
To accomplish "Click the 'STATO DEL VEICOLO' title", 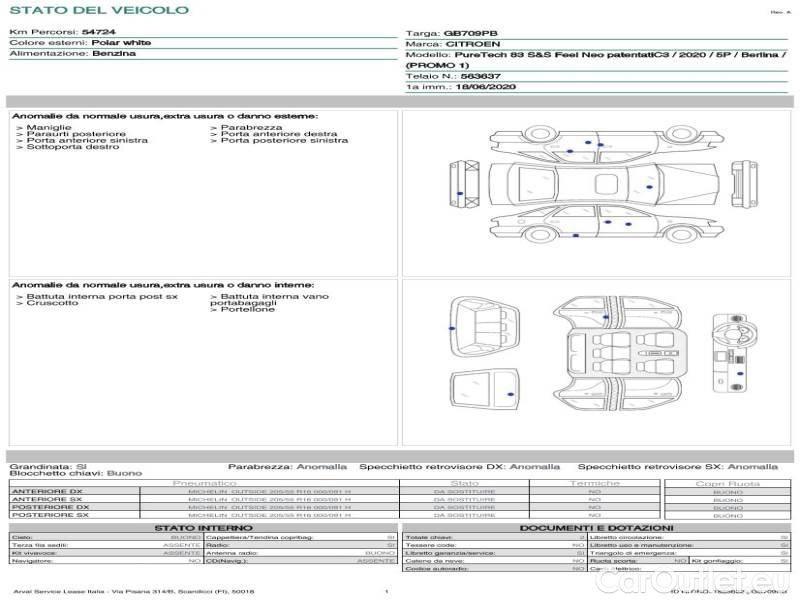I will (x=98, y=10).
